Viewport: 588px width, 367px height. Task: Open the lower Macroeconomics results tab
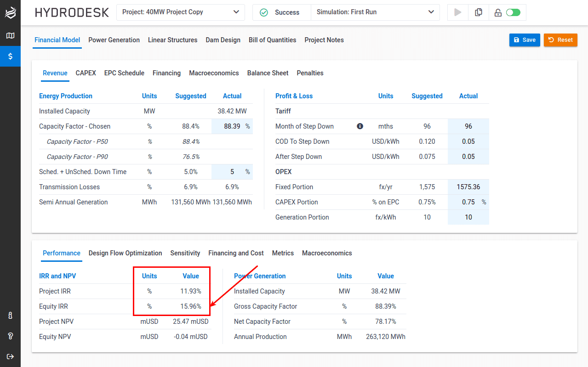(x=327, y=253)
